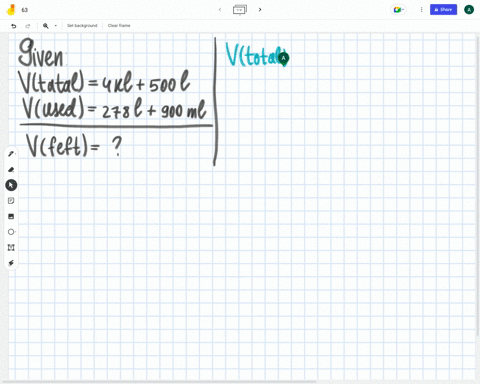
Task: Expand the frame bar thumbnail
Action: [x=240, y=9]
